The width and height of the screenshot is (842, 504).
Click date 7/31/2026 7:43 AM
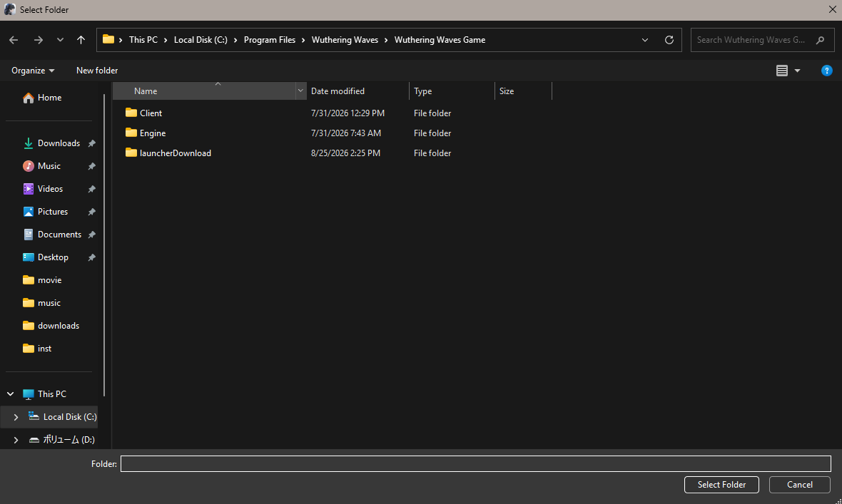tap(346, 133)
